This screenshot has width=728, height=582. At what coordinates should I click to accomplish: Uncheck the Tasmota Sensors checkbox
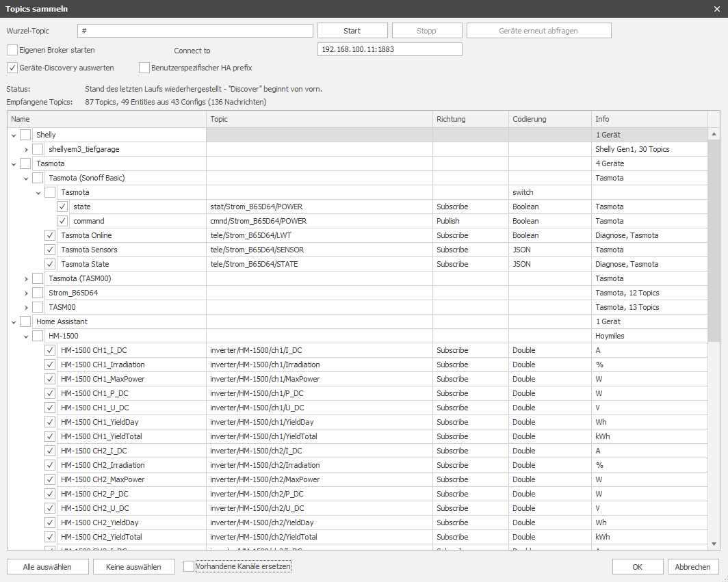50,250
